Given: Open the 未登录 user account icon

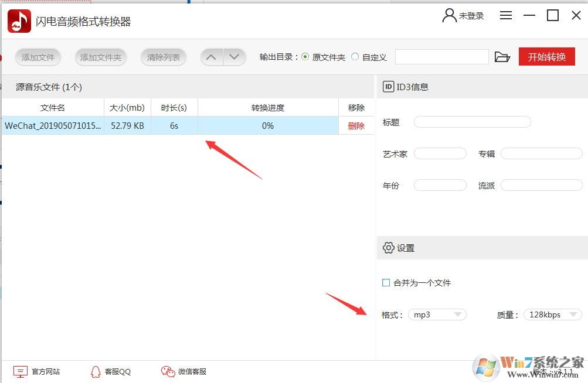Looking at the screenshot, I should [449, 15].
